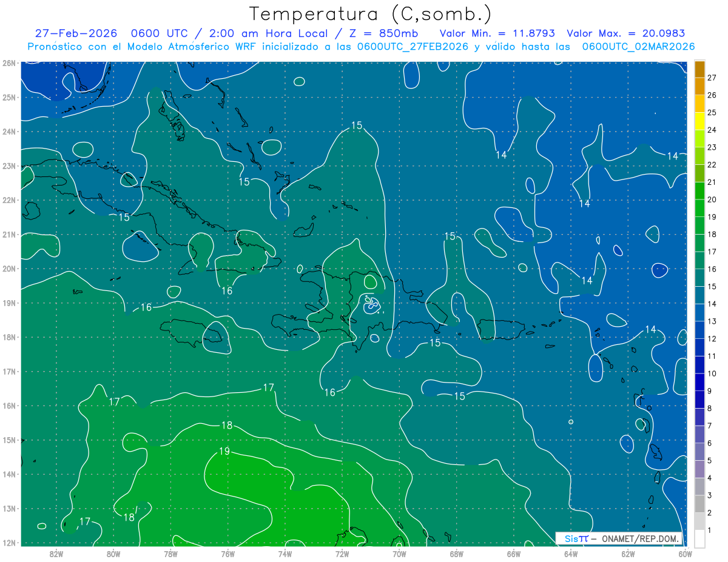This screenshot has height=562, width=728.
Task: Click the '68W' longitude axis label
Action: click(456, 554)
